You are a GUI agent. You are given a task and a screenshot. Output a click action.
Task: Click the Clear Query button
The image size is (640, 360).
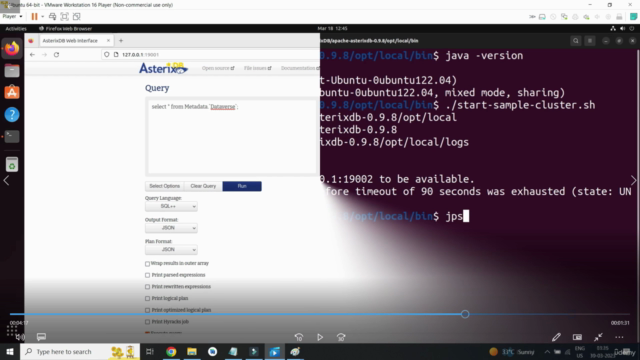coord(203,186)
